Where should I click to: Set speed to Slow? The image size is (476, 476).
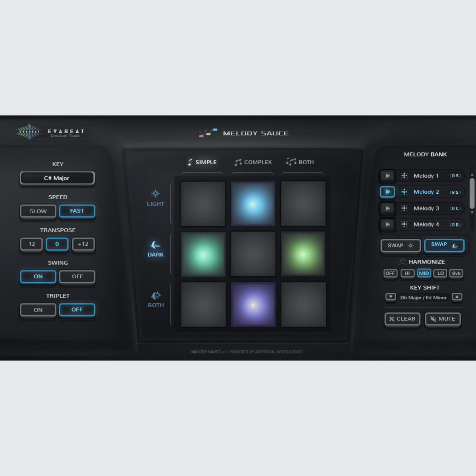[38, 211]
